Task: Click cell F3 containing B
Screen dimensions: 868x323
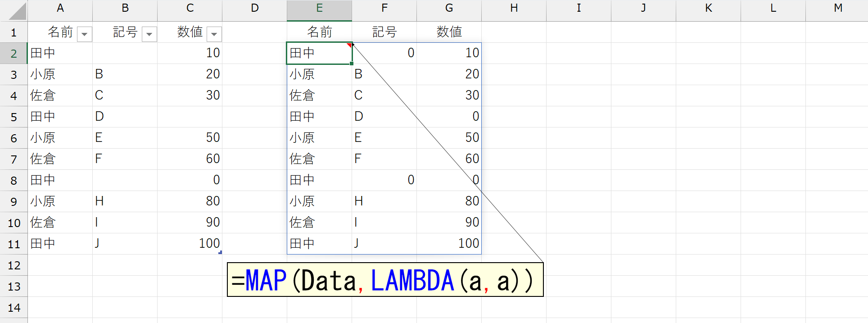Action: click(x=384, y=74)
